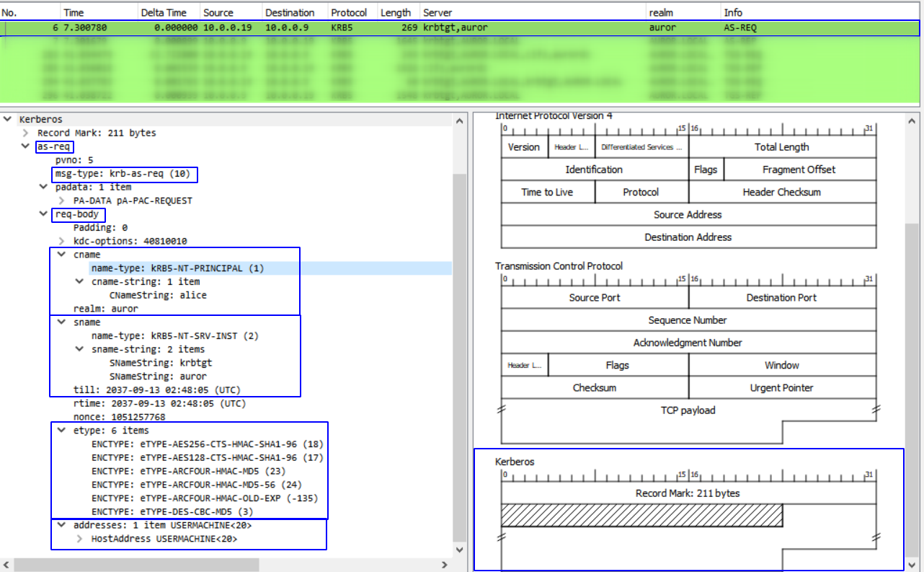924x572 pixels.
Task: Expand kdc-options: 40810010
Action: (62, 241)
